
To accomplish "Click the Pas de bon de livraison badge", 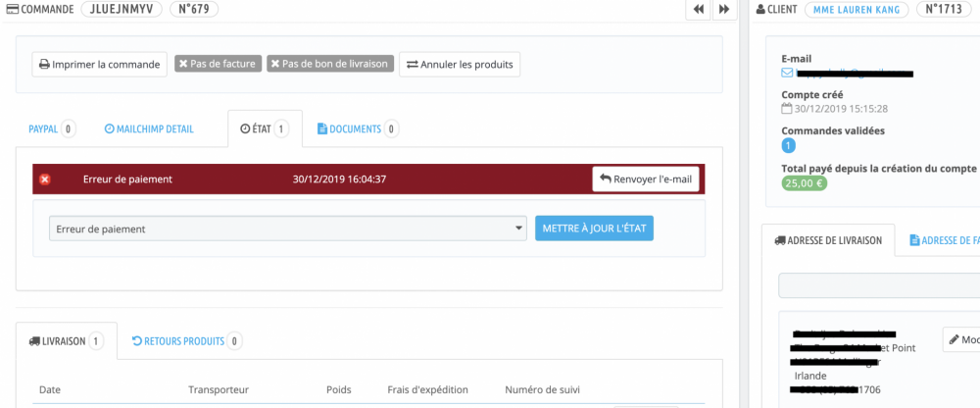I will [x=330, y=64].
